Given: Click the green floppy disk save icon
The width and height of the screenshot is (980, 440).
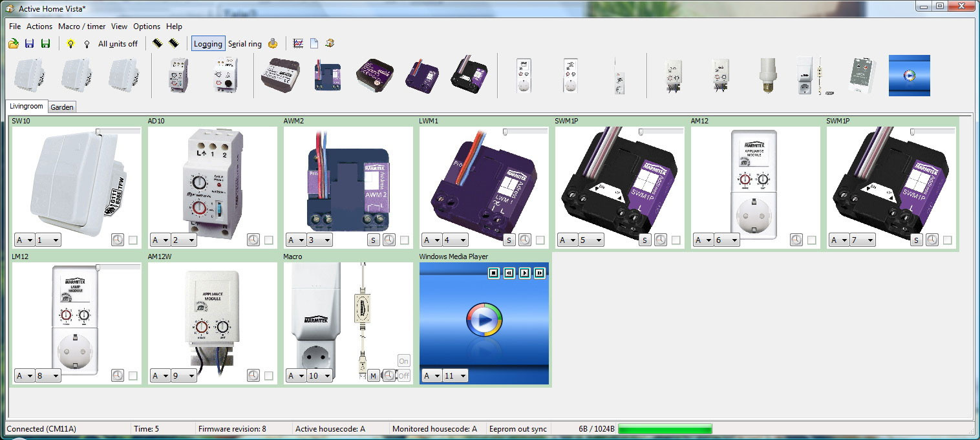Looking at the screenshot, I should (45, 44).
